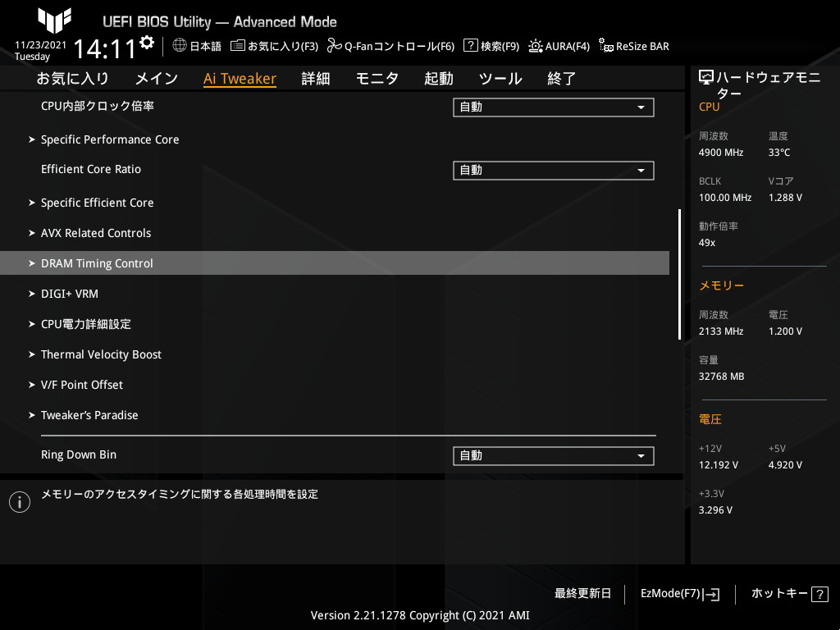Click 動作倍率 value 49x
The height and width of the screenshot is (630, 840).
706,243
